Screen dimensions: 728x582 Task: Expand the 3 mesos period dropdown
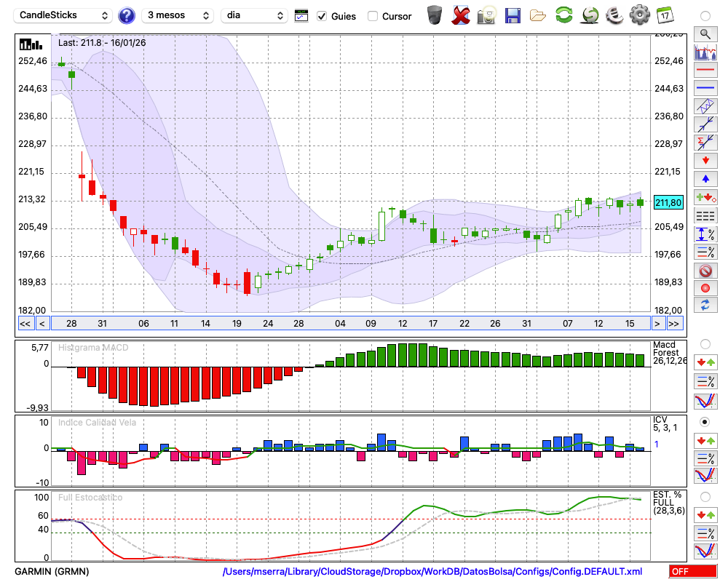pyautogui.click(x=178, y=15)
